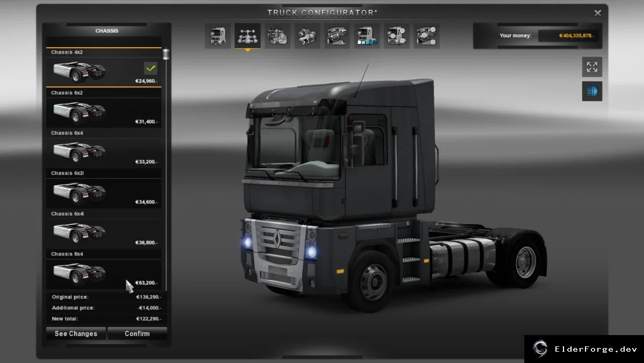Click the 'Chassis 8x4' title text

67,254
